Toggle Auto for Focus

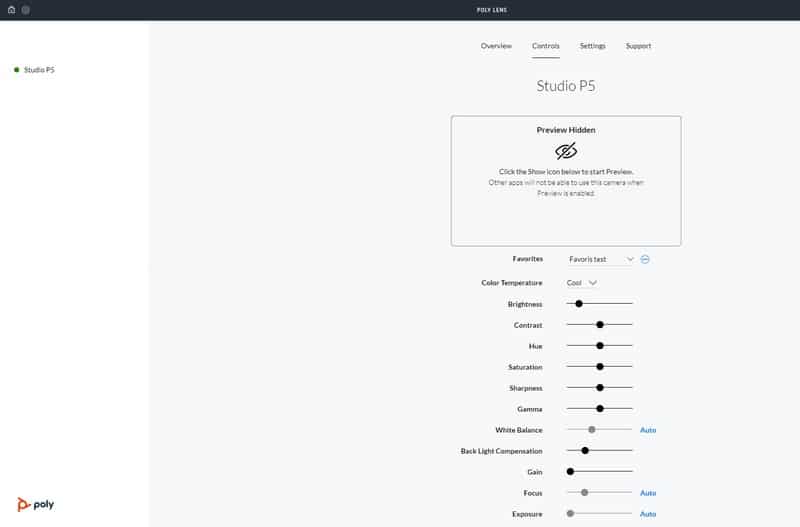click(648, 493)
